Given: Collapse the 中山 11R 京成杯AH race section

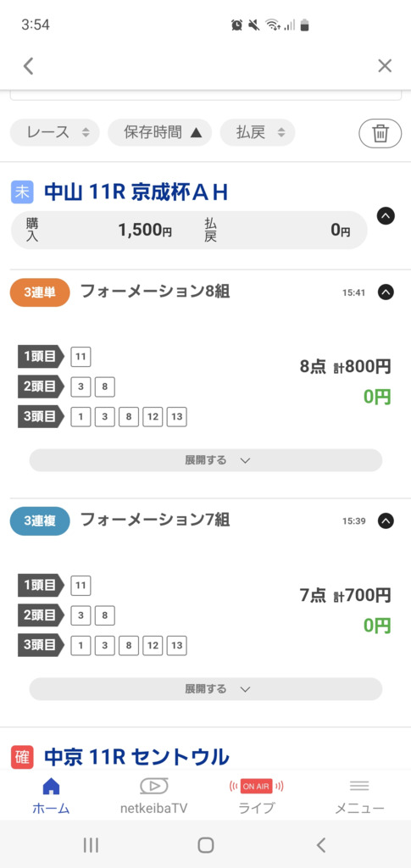Looking at the screenshot, I should [x=386, y=216].
